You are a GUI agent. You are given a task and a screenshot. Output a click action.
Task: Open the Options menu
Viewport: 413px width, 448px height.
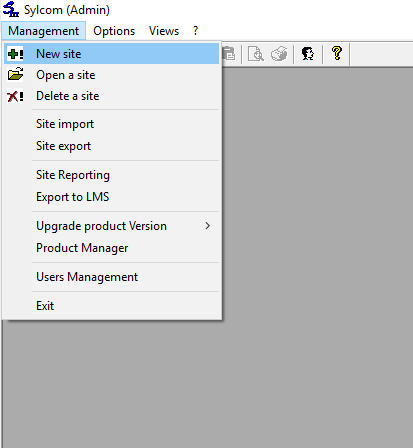[x=114, y=31]
